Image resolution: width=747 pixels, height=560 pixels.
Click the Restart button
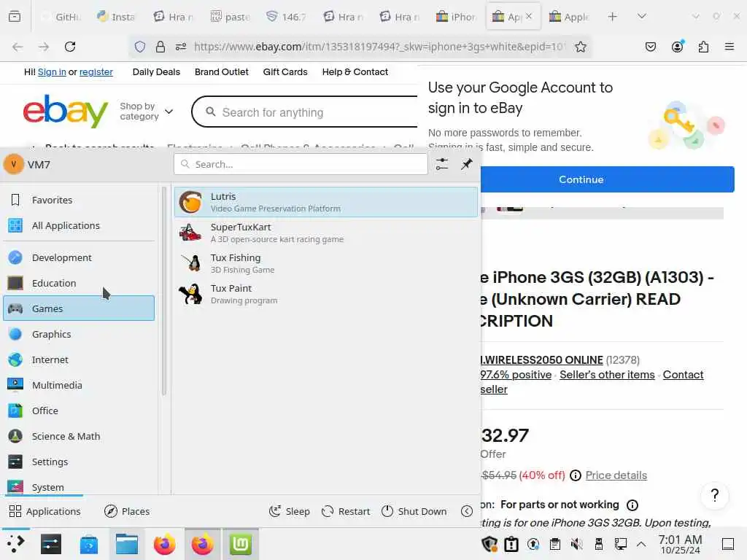[x=346, y=511]
